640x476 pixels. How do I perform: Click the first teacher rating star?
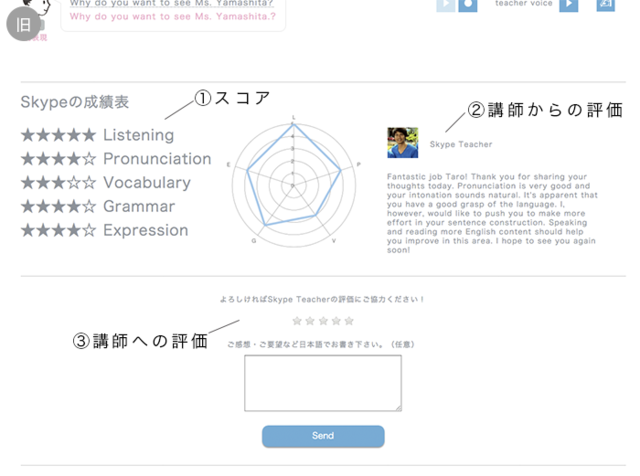pos(297,321)
